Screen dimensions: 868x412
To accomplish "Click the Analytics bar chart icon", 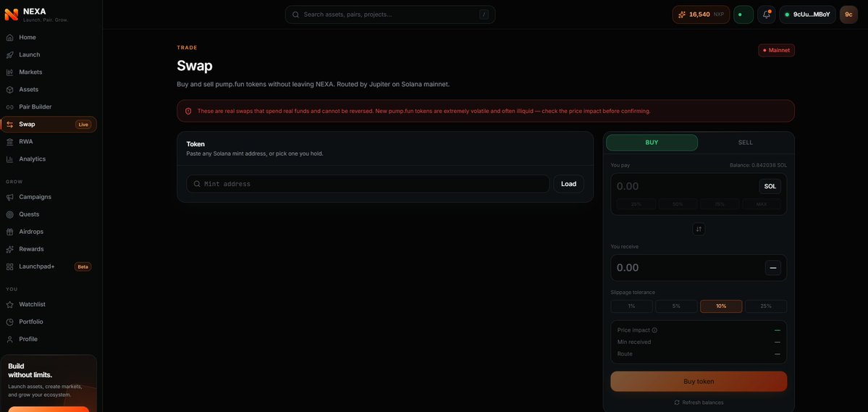I will [9, 159].
